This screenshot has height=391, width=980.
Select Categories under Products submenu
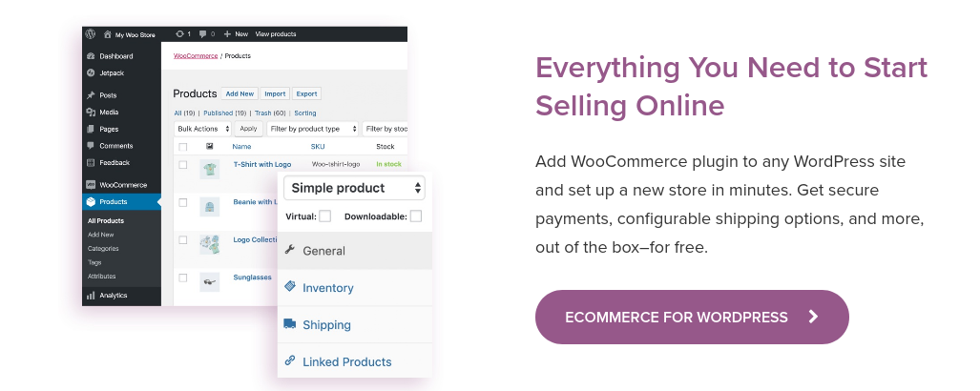pos(103,249)
